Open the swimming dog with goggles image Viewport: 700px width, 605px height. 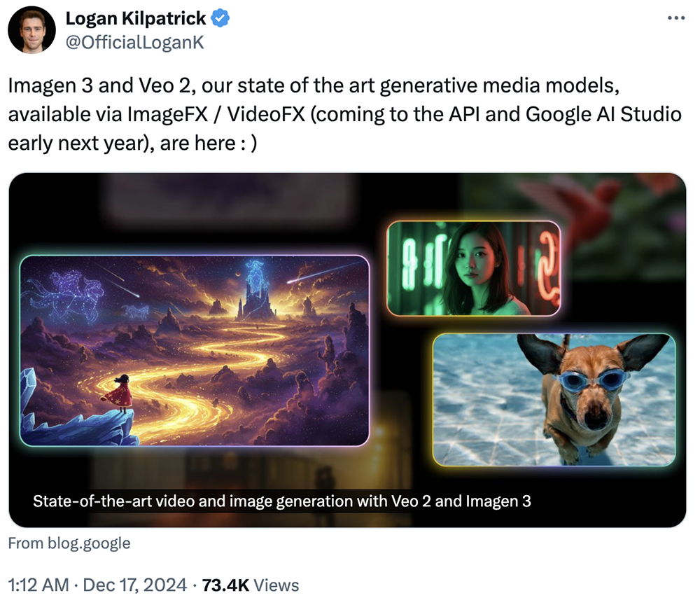pos(554,400)
